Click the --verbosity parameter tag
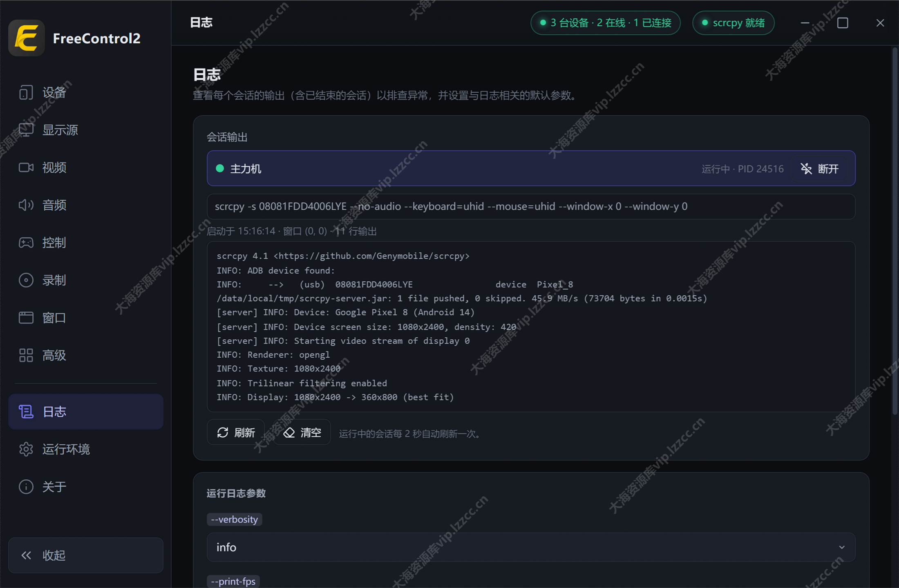 pyautogui.click(x=235, y=519)
